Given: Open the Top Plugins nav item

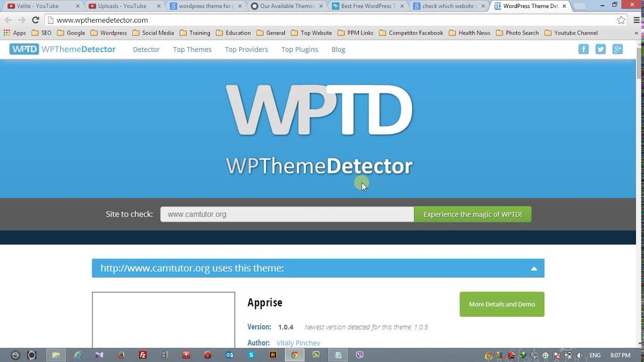Looking at the screenshot, I should point(300,49).
